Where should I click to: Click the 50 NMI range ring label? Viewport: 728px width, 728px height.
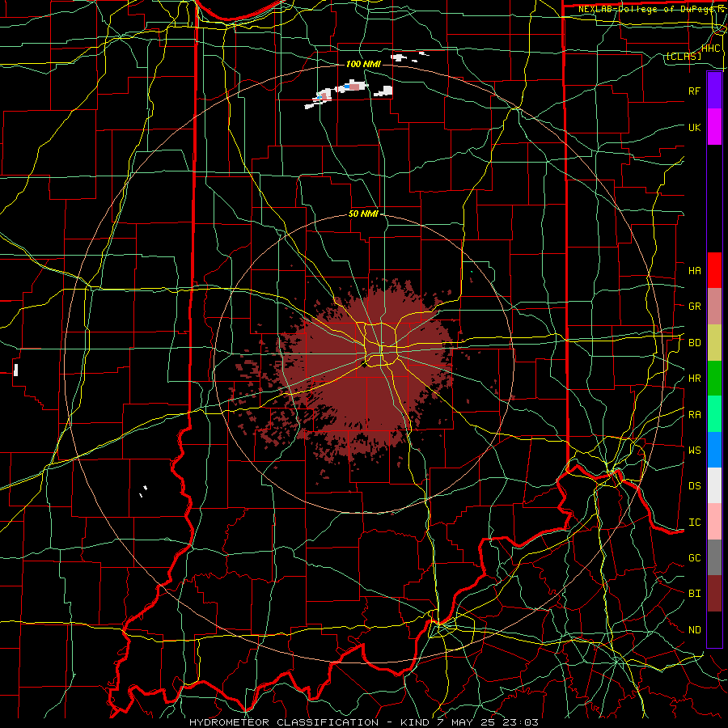363,214
